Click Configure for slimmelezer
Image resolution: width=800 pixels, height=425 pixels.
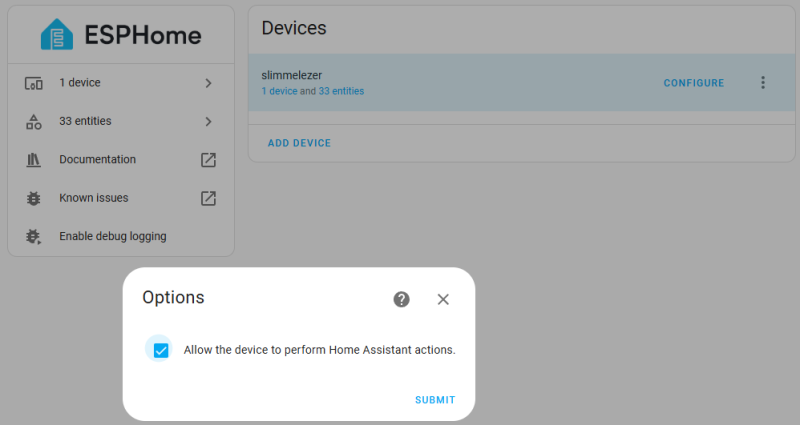pos(694,83)
